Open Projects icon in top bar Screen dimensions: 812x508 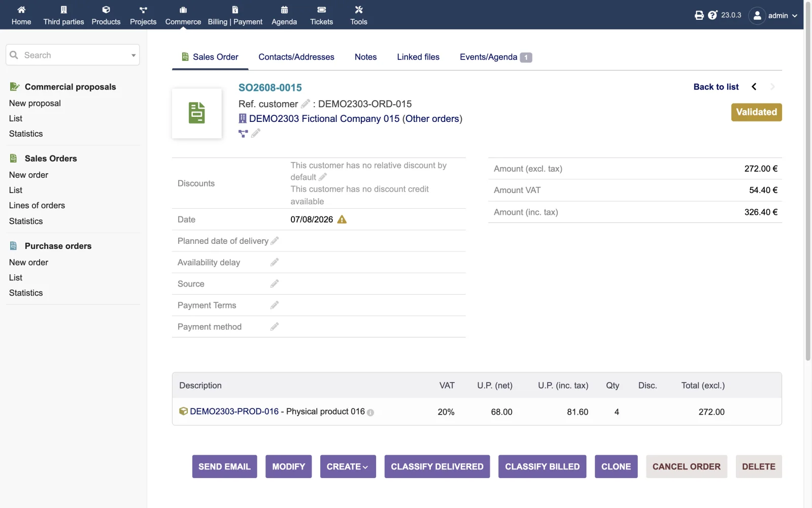pos(143,10)
